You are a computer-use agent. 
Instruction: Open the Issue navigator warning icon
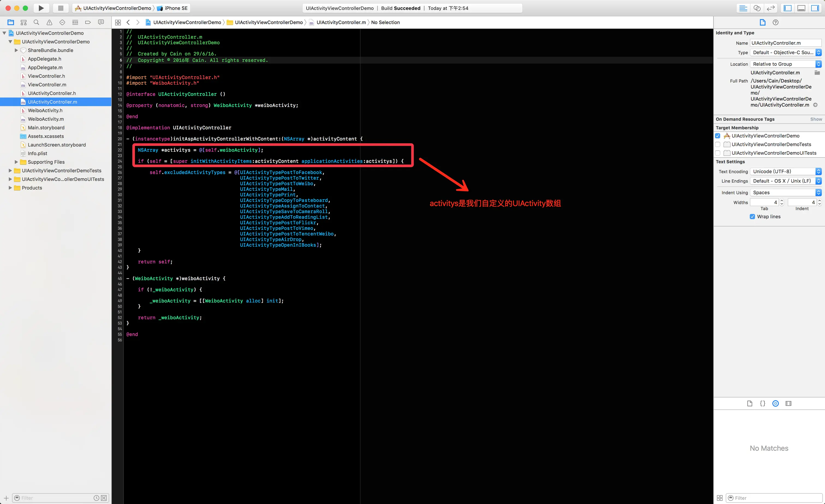(49, 22)
